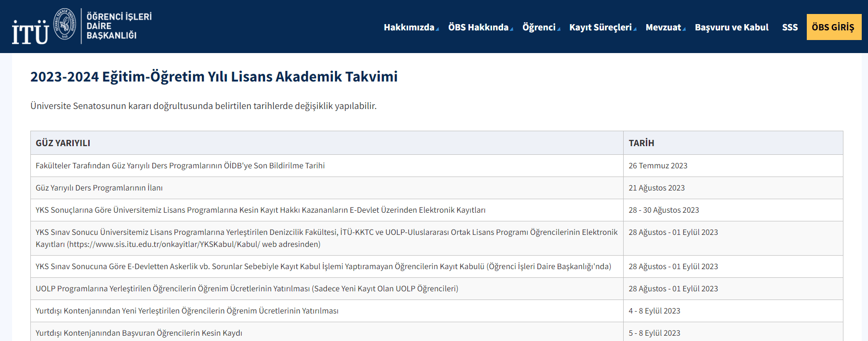Click the date in the UOLP Programlarına row
Image resolution: width=868 pixels, height=341 pixels.
(673, 289)
